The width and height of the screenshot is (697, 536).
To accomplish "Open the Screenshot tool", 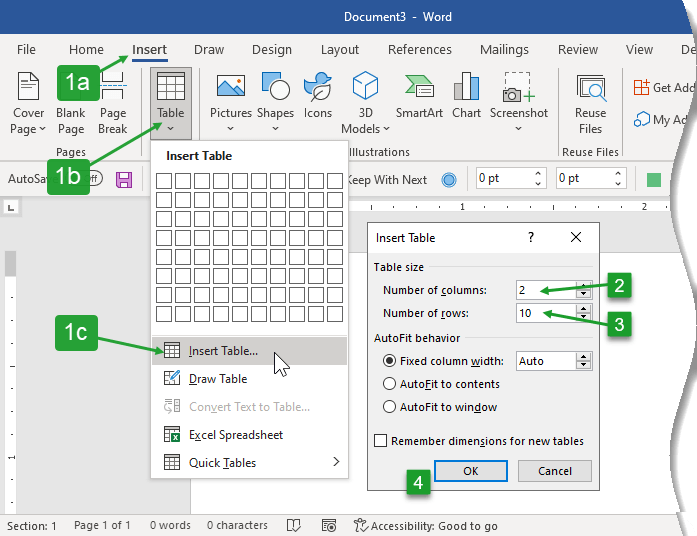I will click(518, 102).
